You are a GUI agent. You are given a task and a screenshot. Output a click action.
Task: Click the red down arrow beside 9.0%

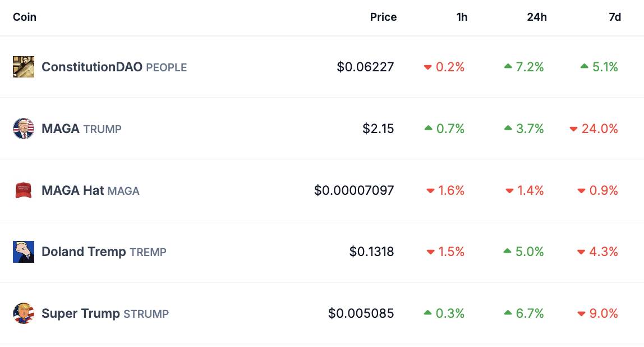(581, 314)
